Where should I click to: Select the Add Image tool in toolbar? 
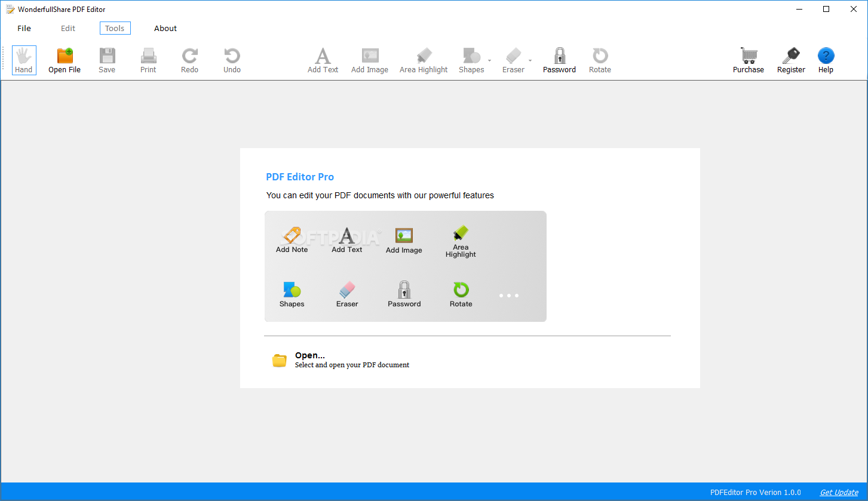[x=370, y=60]
